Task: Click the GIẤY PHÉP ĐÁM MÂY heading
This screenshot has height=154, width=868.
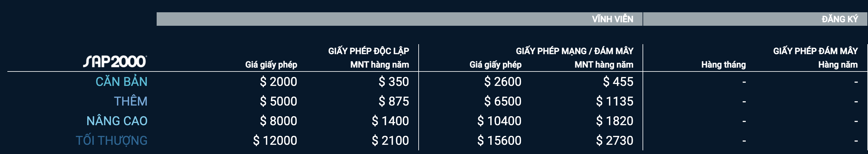Action: point(815,51)
